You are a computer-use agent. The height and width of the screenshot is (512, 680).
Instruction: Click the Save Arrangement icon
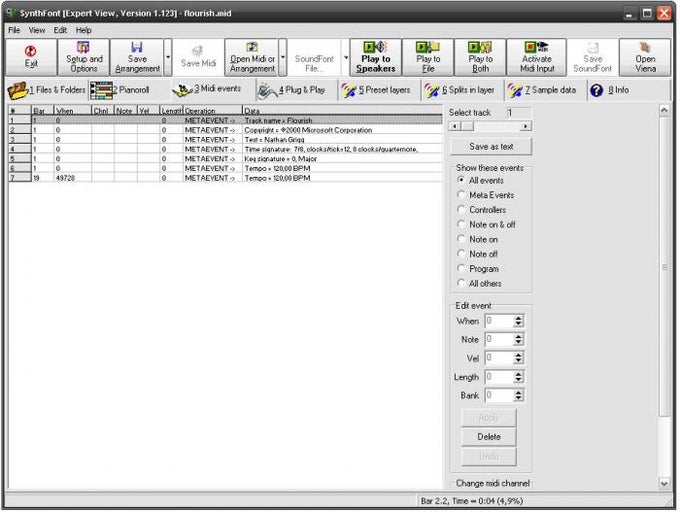click(x=137, y=57)
